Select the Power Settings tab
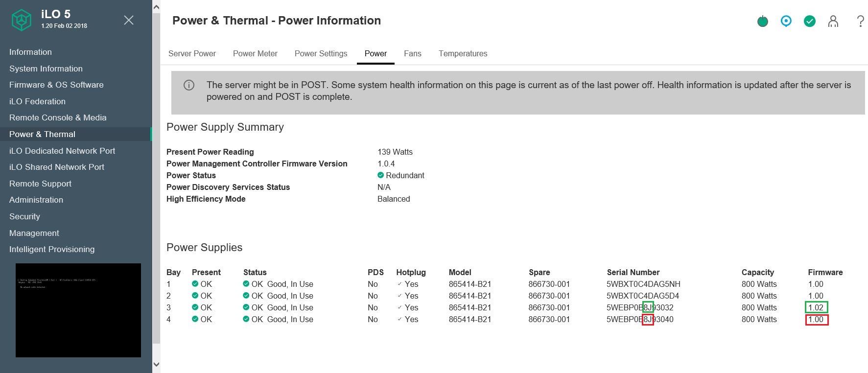Viewport: 868px width, 373px height. [321, 54]
